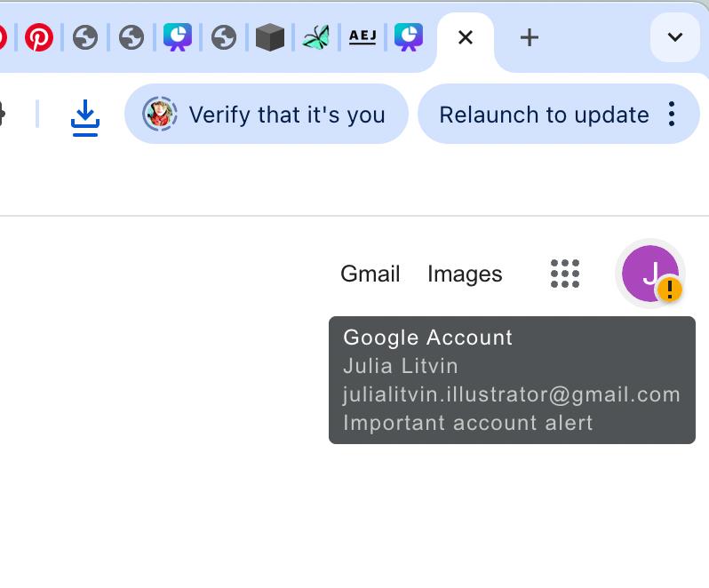Open the fully visible Pinterest tab
Screen dimensions: 709x588
[x=39, y=37]
